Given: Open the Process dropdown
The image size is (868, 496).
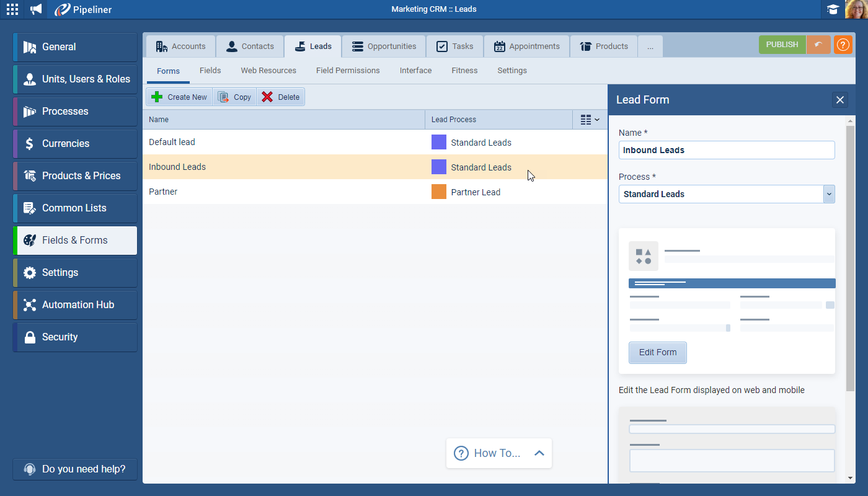Looking at the screenshot, I should tap(829, 194).
